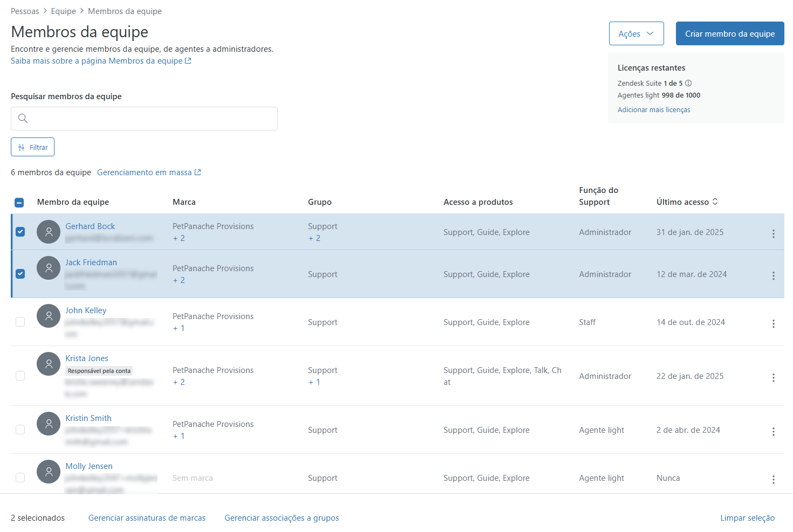Open options menu for John Kelley row
The image size is (793, 532).
[x=773, y=323]
